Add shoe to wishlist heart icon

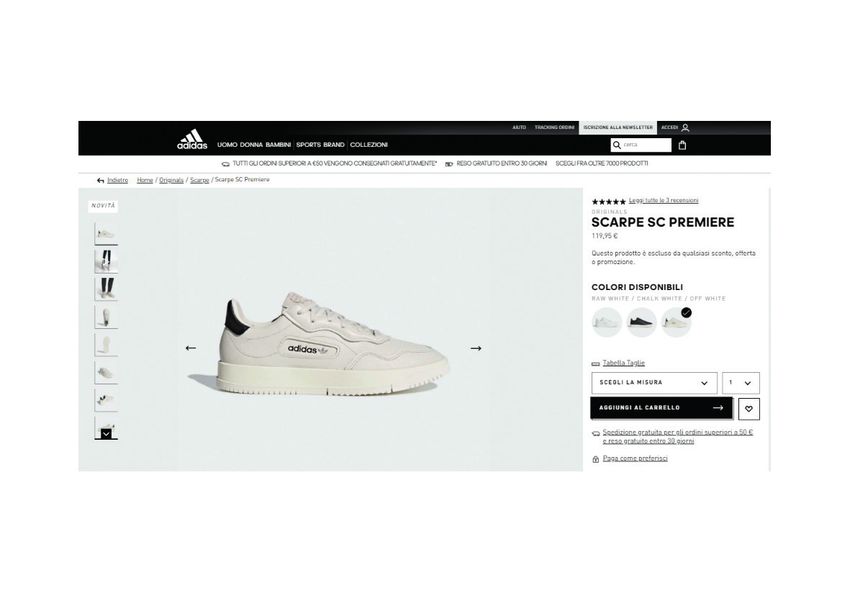(x=749, y=409)
